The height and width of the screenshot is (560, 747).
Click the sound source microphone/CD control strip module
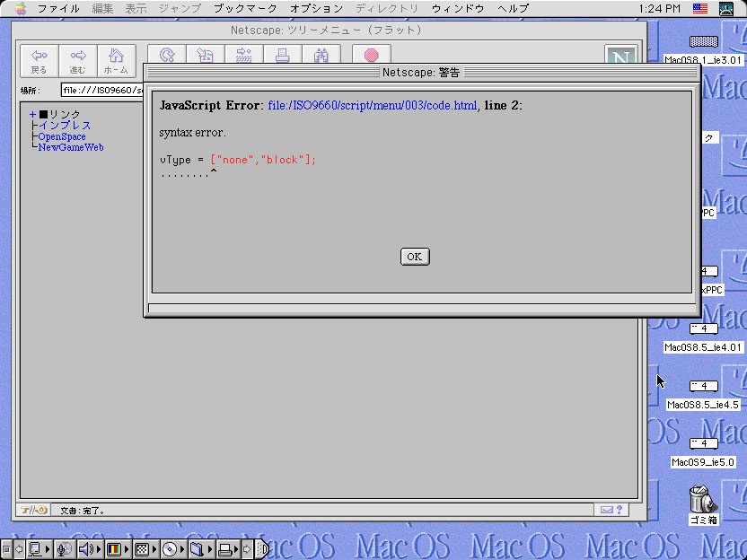[65, 549]
